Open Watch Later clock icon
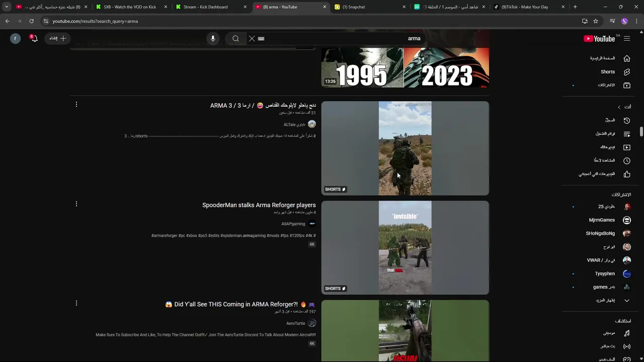Screen dimensions: 644x362 pyautogui.click(x=627, y=161)
